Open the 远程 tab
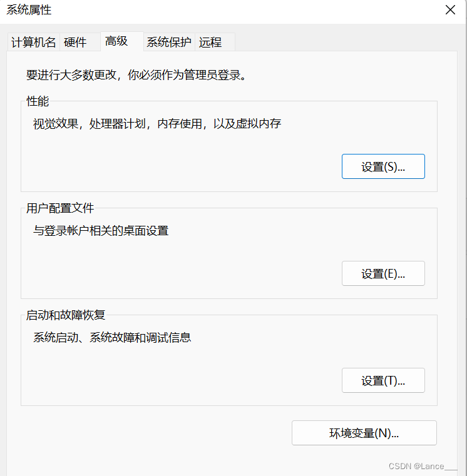The width and height of the screenshot is (467, 476). pos(215,42)
